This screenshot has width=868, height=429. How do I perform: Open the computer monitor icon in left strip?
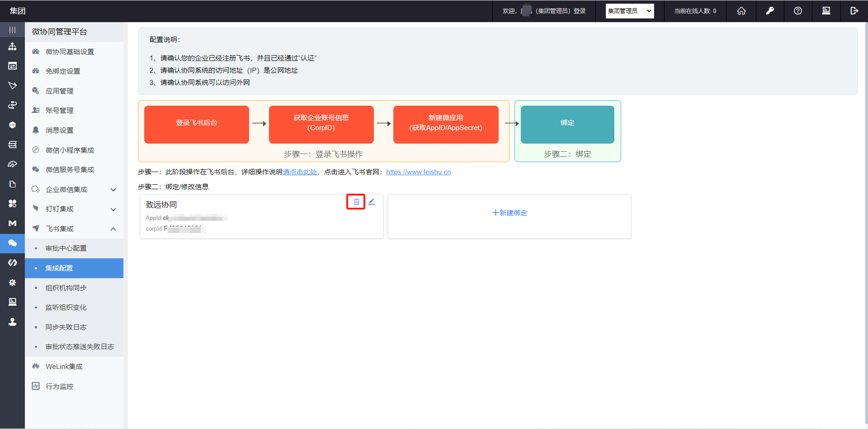pos(12,302)
